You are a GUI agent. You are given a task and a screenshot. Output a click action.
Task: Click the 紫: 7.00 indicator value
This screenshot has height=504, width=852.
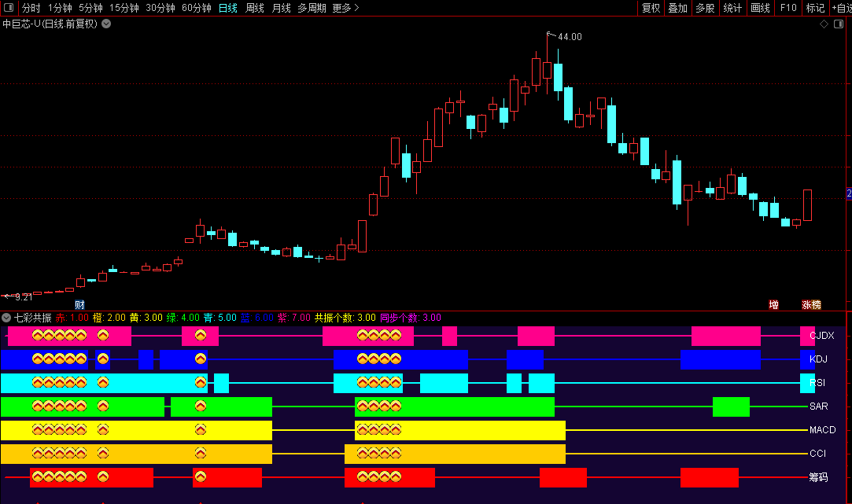(294, 318)
